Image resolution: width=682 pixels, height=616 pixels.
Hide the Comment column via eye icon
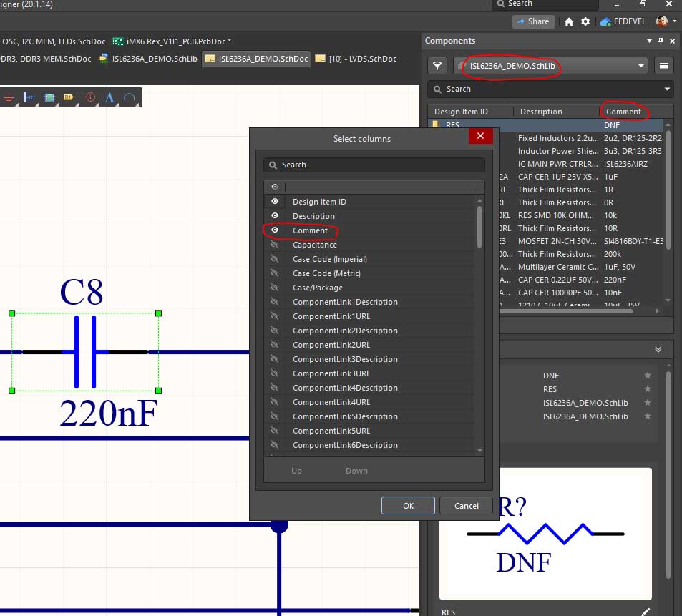(274, 230)
